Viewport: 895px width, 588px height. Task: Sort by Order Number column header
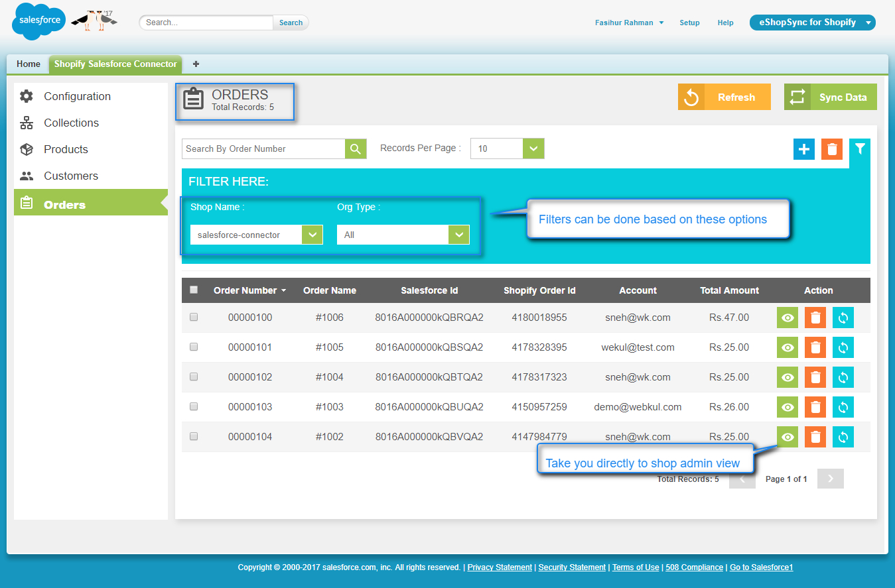(x=249, y=290)
